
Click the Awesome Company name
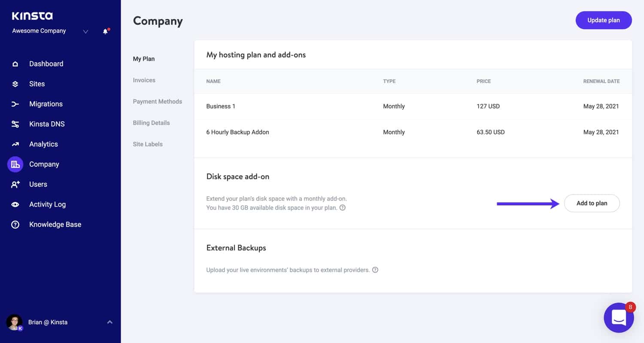39,31
